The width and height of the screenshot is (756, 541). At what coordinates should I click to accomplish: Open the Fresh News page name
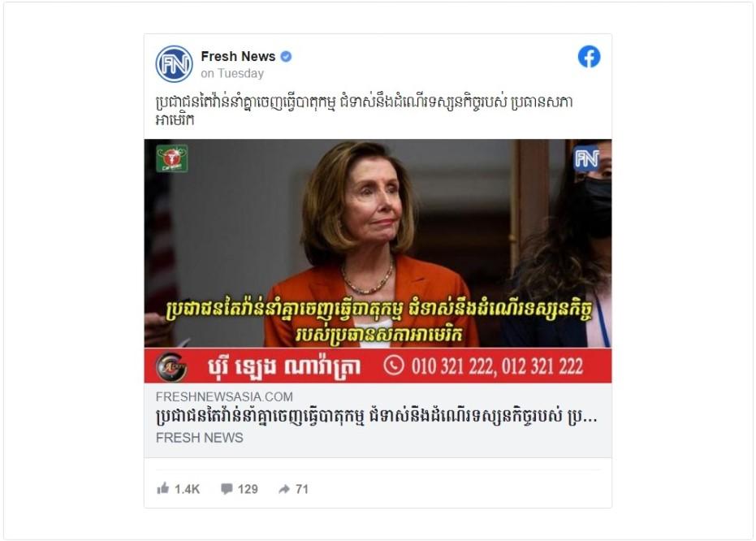pos(238,56)
